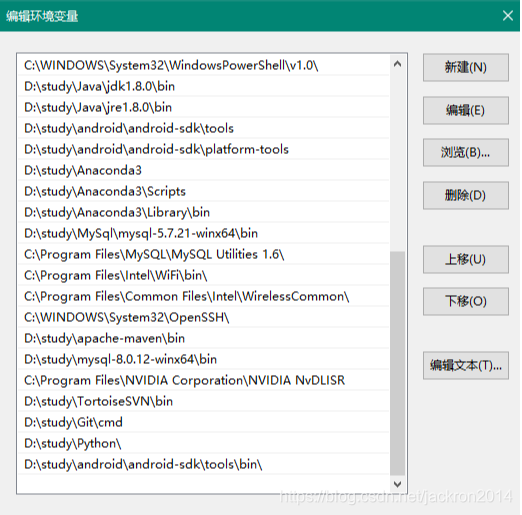Select the D:\study\Python\ entry
This screenshot has height=515, width=522.
click(203, 443)
